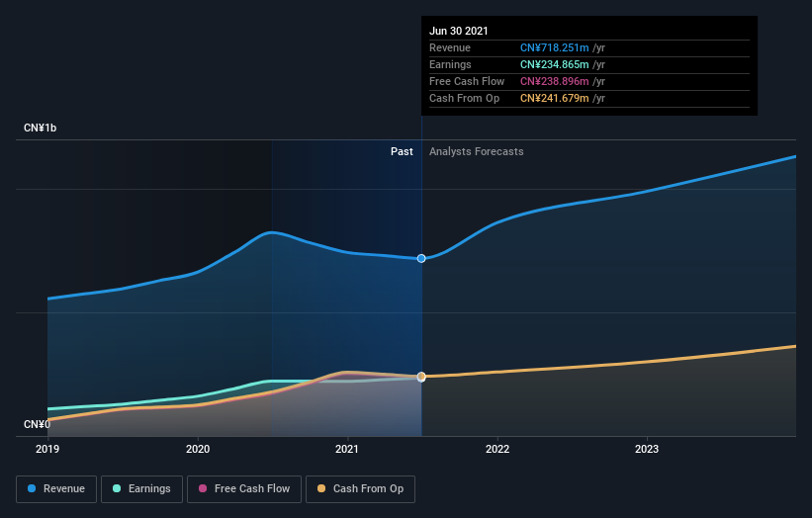This screenshot has width=812, height=518.
Task: Click the 2021 x-axis label
Action: click(347, 449)
